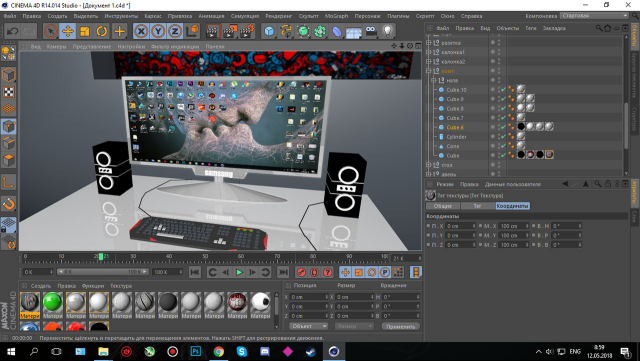Select the Rotate tool icon
Image resolution: width=640 pixels, height=361 pixels.
102,31
